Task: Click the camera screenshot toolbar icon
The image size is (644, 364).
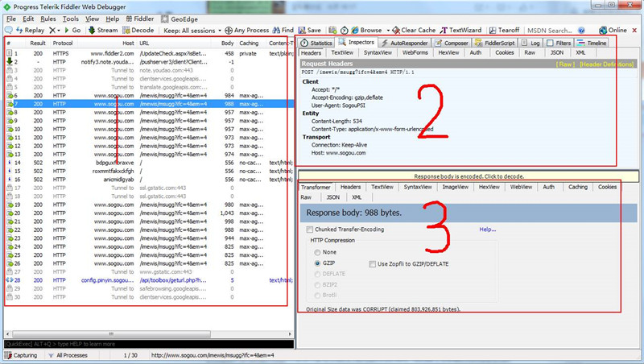Action: (x=332, y=30)
